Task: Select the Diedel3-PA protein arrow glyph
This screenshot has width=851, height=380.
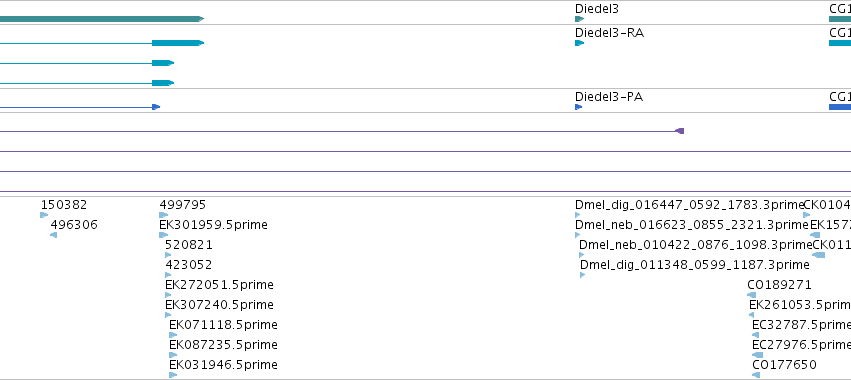Action: (x=579, y=107)
